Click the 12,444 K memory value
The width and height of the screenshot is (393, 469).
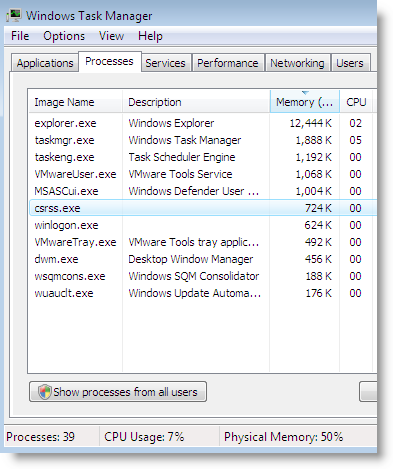[311, 123]
